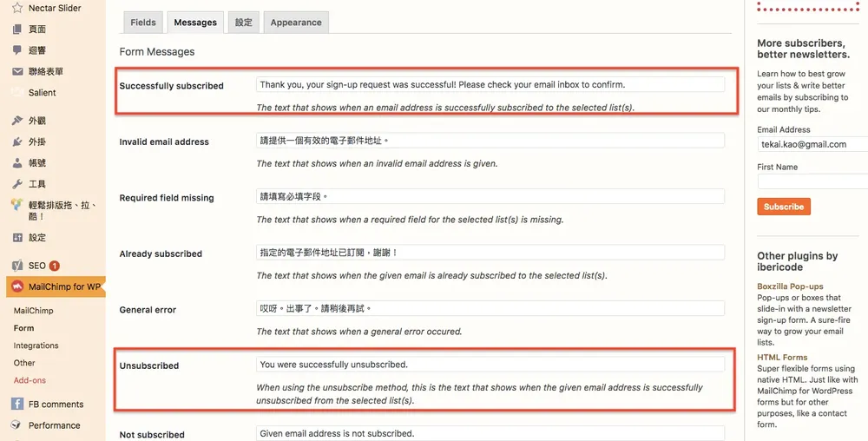Click the 設定 sliders icon in sidebar

(x=17, y=237)
